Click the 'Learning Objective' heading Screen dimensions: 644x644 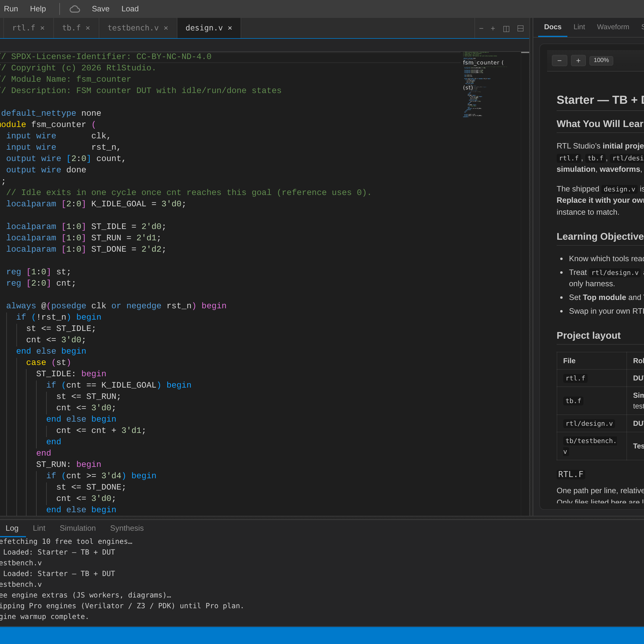coord(600,236)
